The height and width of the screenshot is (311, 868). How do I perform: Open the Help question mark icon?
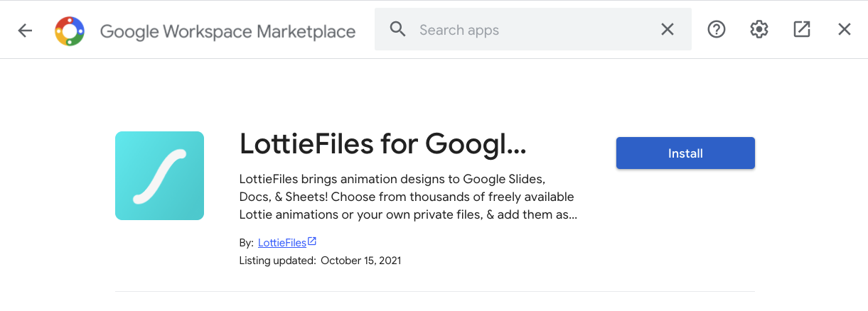coord(716,29)
